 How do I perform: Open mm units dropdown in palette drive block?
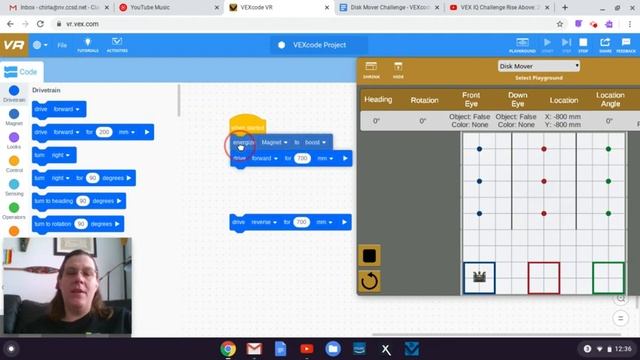[x=127, y=132]
